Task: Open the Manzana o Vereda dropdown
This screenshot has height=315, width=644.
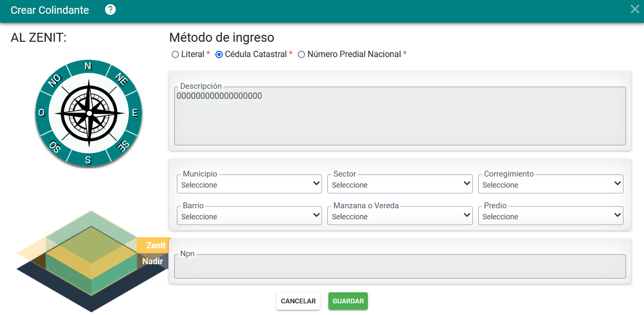Action: pyautogui.click(x=400, y=216)
